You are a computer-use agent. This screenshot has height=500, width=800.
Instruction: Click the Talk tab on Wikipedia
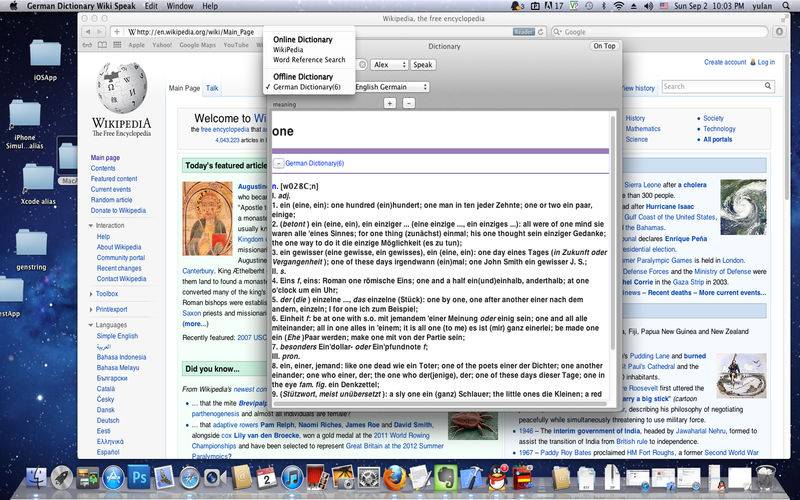212,88
